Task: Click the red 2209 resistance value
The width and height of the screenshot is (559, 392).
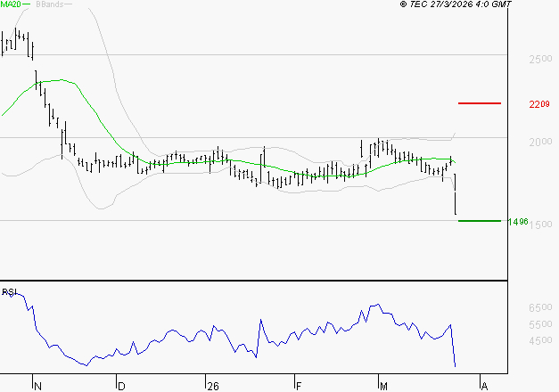Action: (x=539, y=104)
